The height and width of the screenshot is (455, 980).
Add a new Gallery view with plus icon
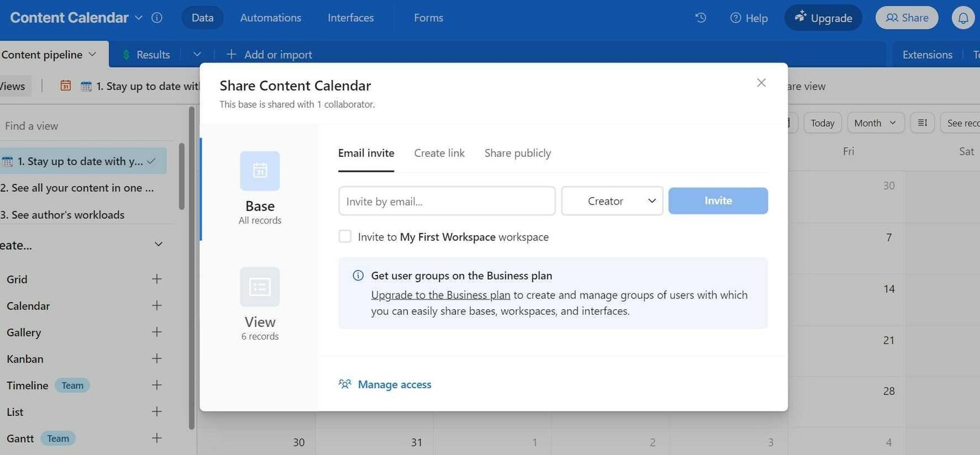tap(157, 332)
